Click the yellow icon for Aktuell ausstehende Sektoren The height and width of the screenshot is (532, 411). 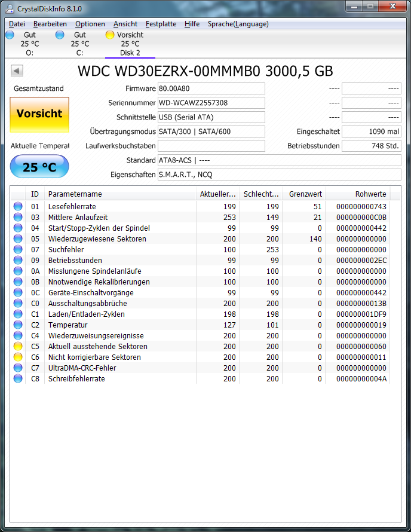point(18,346)
